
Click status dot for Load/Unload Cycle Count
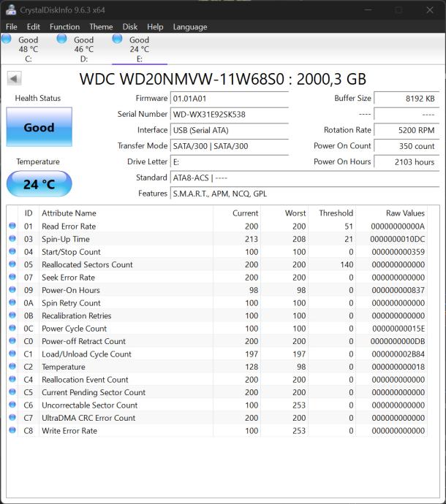click(x=12, y=354)
